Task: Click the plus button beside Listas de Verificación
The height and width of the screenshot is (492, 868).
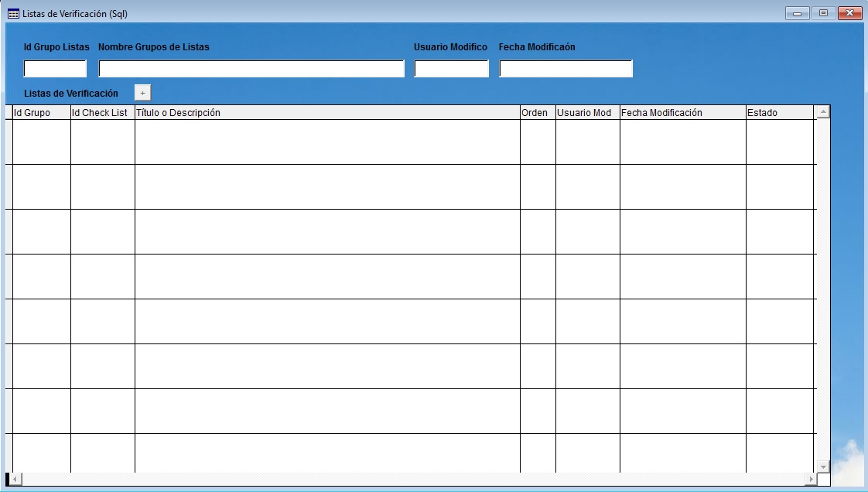Action: [x=143, y=93]
